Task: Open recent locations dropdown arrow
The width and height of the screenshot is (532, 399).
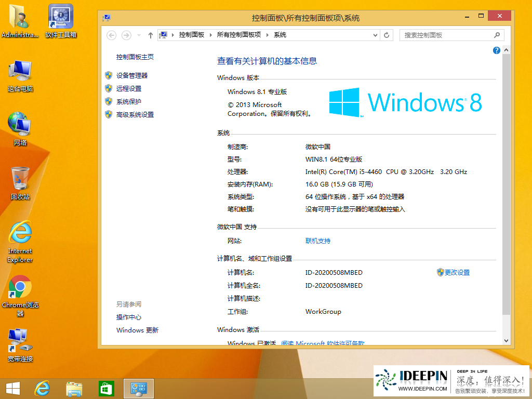Action: [x=139, y=35]
